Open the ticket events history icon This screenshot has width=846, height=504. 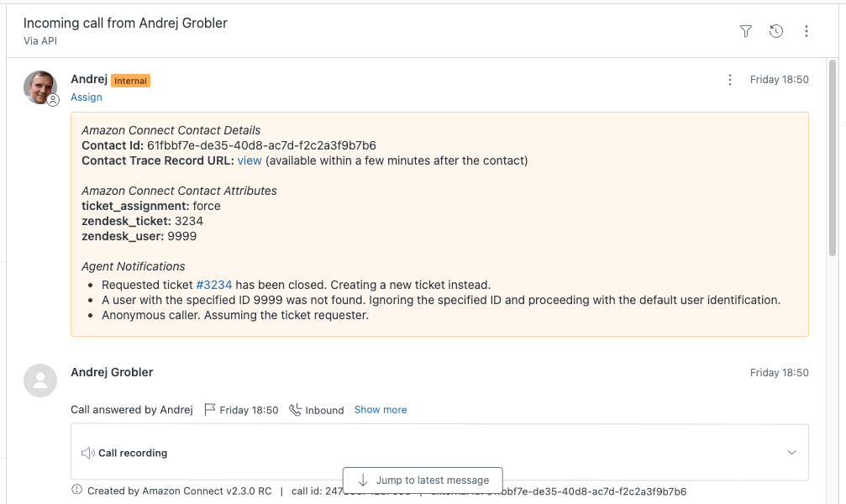click(x=776, y=31)
